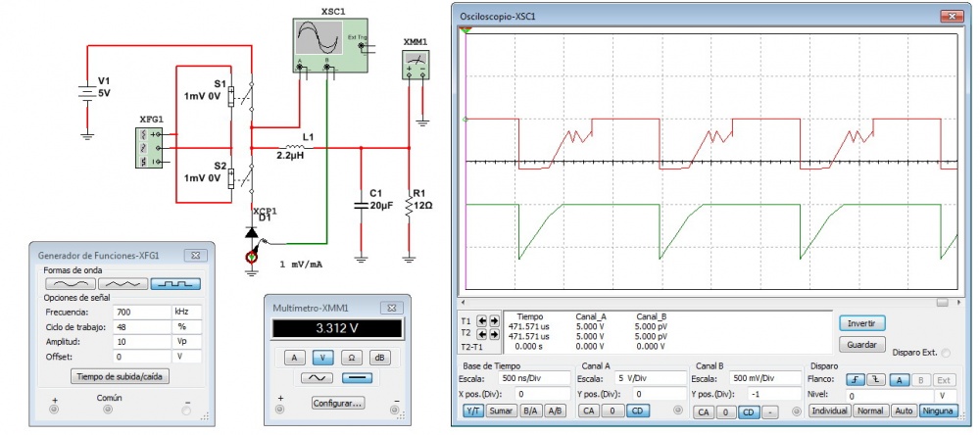This screenshot has width=980, height=435.
Task: Set trigger to rising edge
Action: 855,379
